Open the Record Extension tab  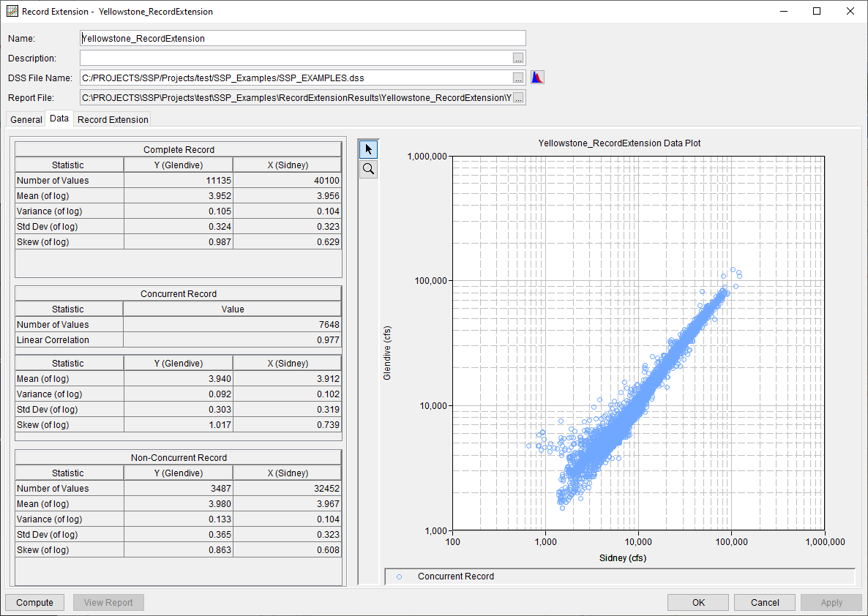pos(112,119)
